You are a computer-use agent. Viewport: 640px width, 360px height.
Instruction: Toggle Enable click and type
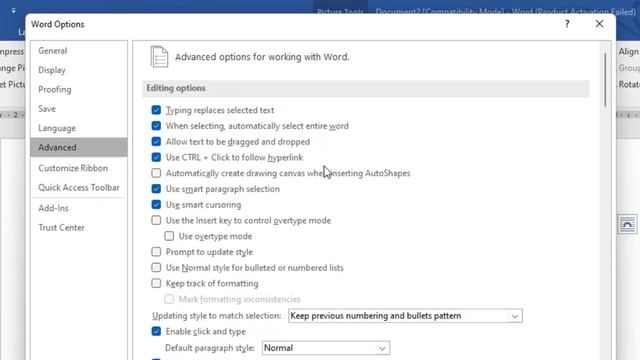click(x=156, y=331)
